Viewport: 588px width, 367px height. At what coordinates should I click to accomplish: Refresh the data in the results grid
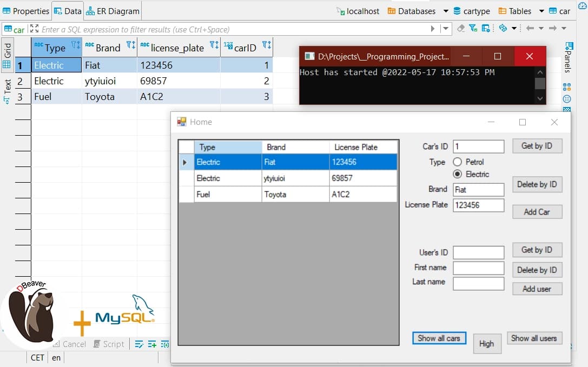[502, 28]
